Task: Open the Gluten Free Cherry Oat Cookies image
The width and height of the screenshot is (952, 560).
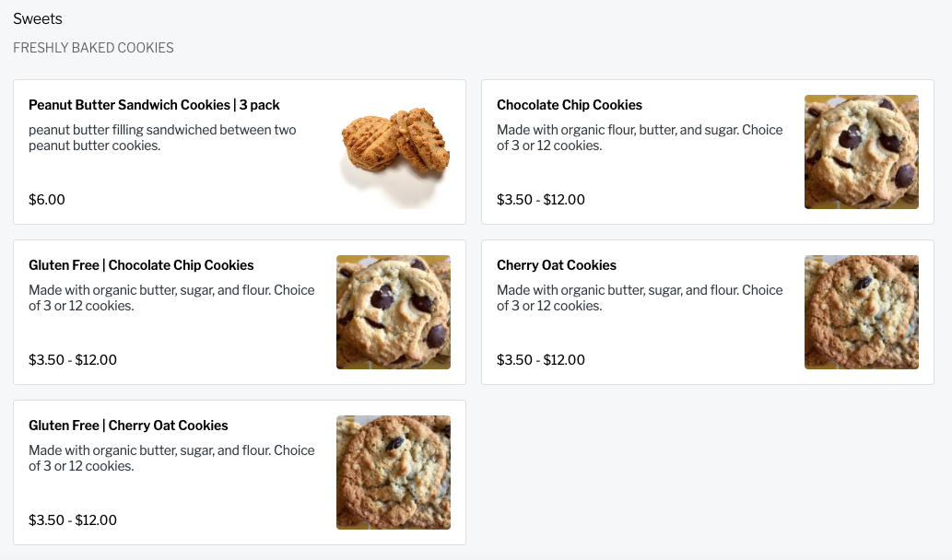Action: point(394,472)
